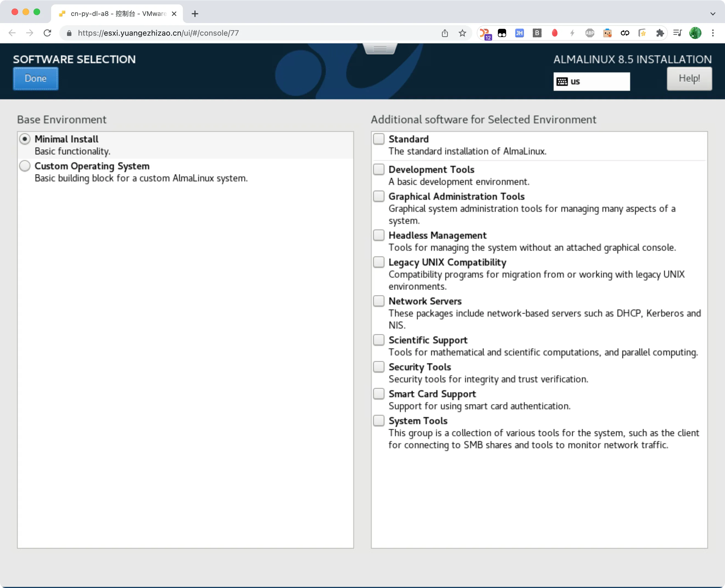Open the Chrome profile avatar

click(695, 33)
